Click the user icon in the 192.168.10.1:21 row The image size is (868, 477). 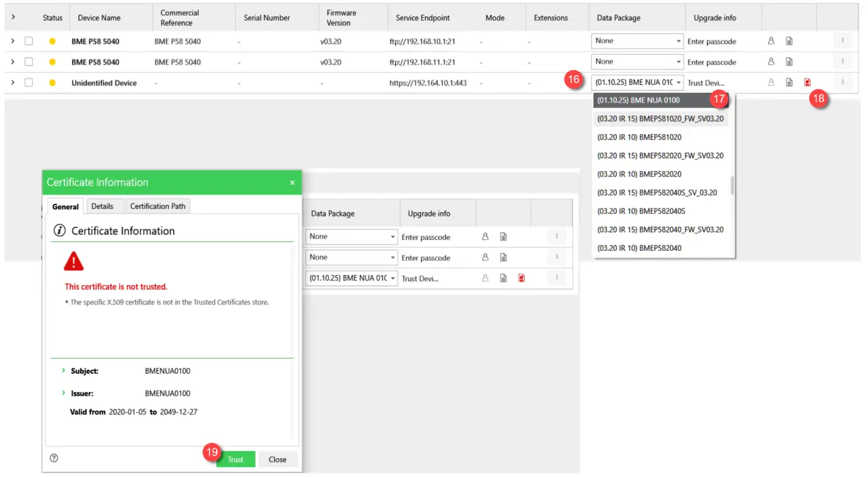[x=771, y=41]
